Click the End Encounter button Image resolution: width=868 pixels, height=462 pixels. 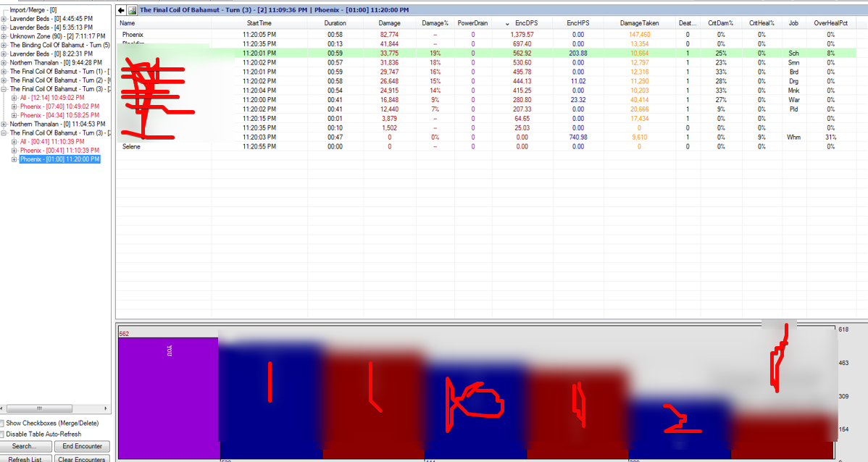click(82, 447)
